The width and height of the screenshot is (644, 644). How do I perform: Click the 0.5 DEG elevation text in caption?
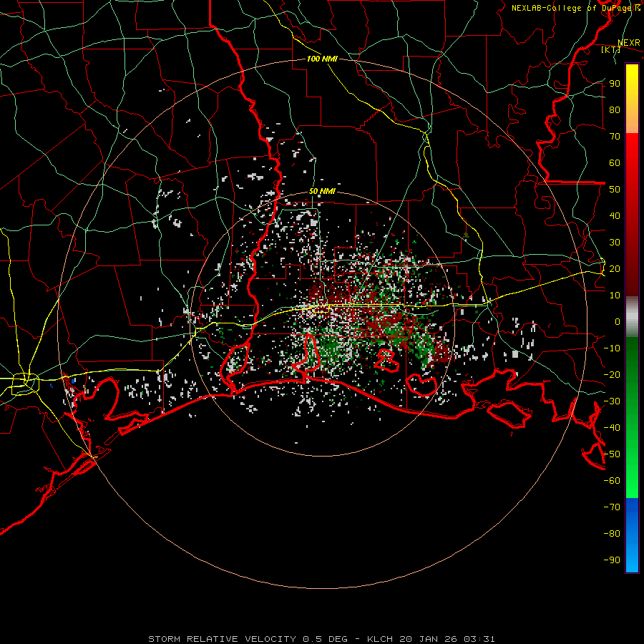click(x=326, y=639)
